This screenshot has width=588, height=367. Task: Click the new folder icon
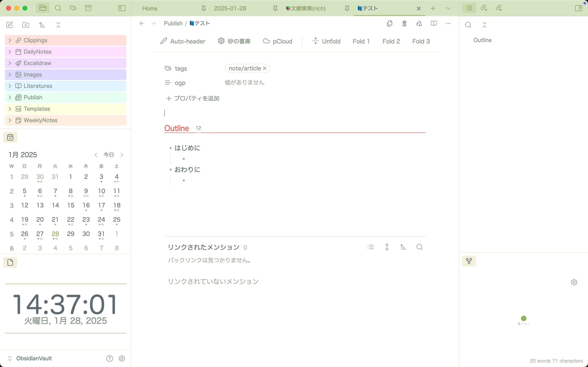pyautogui.click(x=26, y=25)
